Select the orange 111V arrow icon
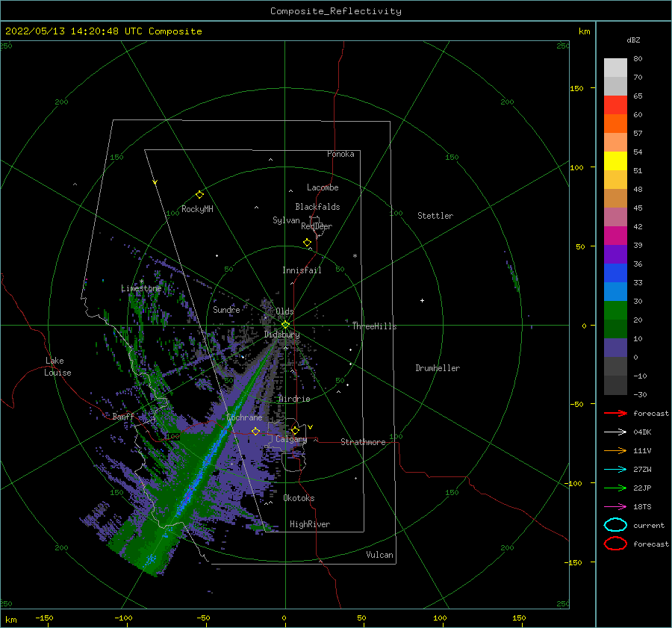The width and height of the screenshot is (672, 628). (x=615, y=450)
